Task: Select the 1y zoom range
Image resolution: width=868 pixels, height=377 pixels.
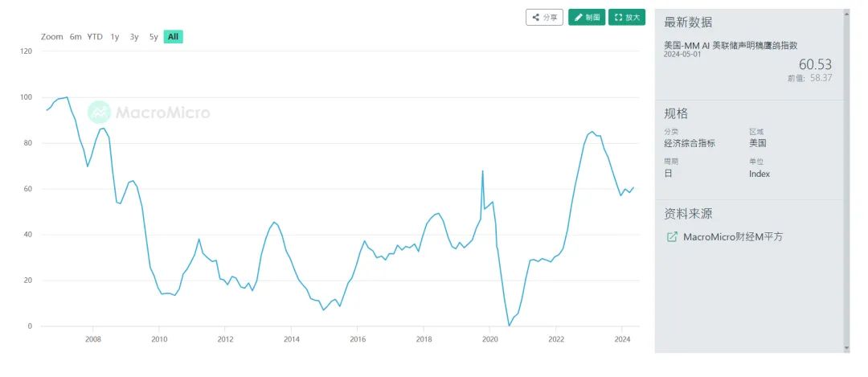Action: click(115, 36)
